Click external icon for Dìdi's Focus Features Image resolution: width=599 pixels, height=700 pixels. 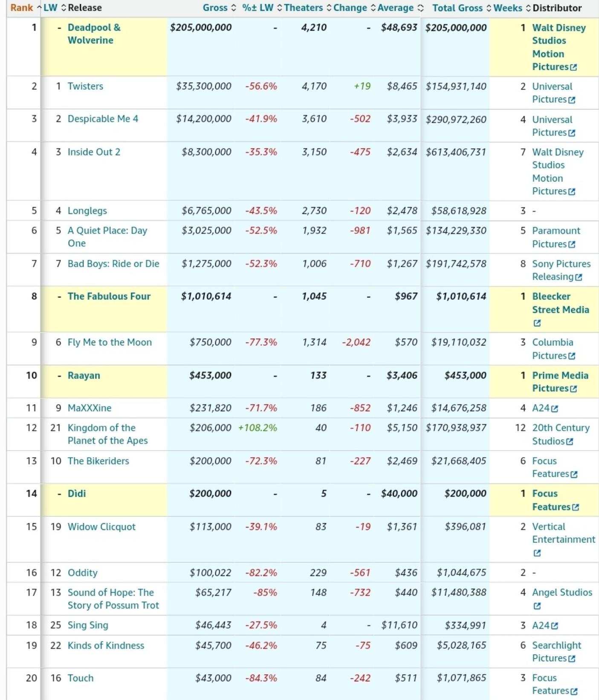[x=576, y=507]
